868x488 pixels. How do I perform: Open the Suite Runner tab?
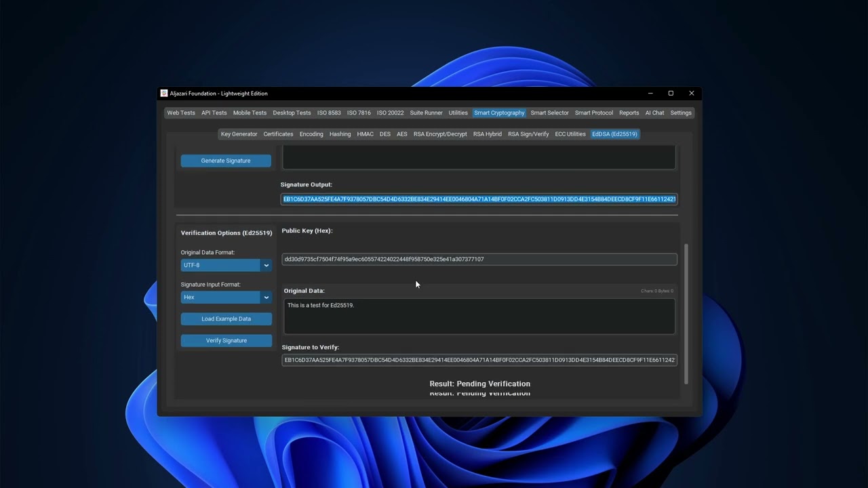(426, 113)
